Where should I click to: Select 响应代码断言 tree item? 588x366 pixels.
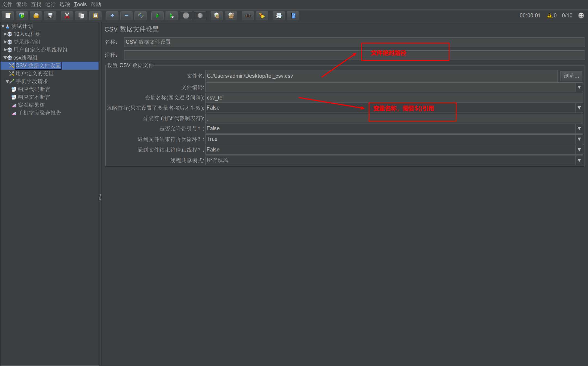pyautogui.click(x=34, y=89)
